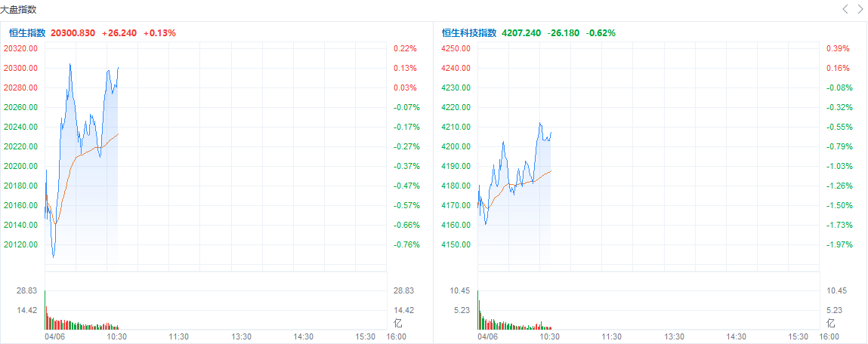Image resolution: width=868 pixels, height=344 pixels.
Task: Click the 大盘指数 section heading
Action: (x=18, y=10)
